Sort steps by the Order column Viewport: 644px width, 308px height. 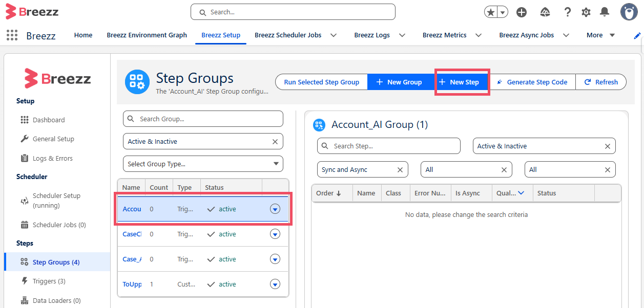[328, 193]
